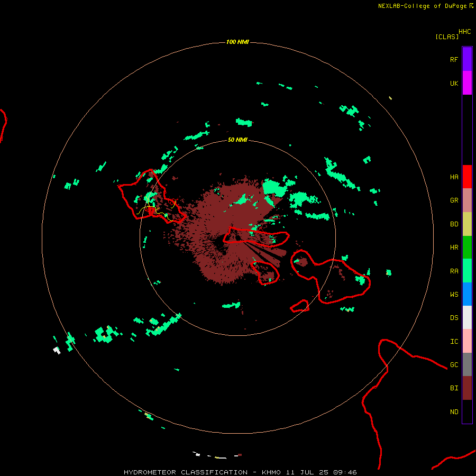Click the DS legend label
Image resolution: width=476 pixels, height=476 pixels.
click(454, 318)
